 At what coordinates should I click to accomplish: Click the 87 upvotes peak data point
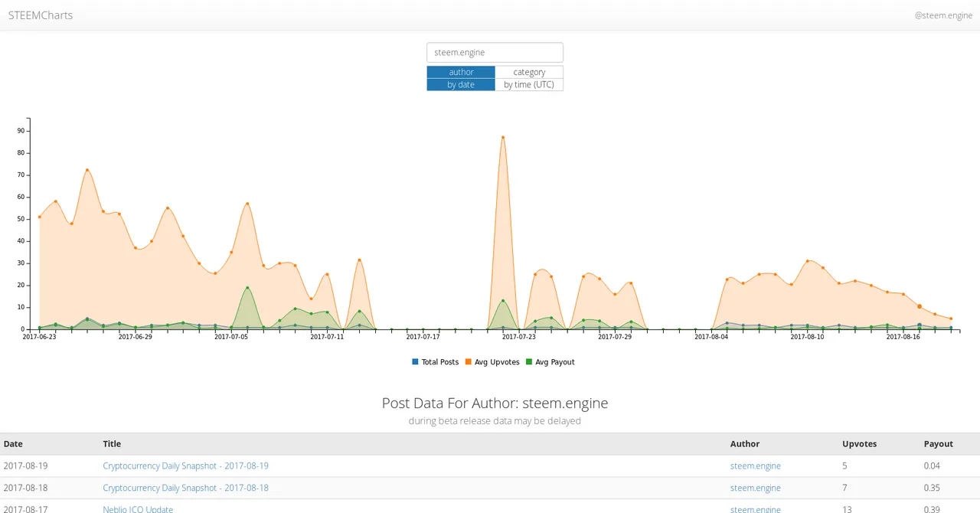tap(503, 137)
